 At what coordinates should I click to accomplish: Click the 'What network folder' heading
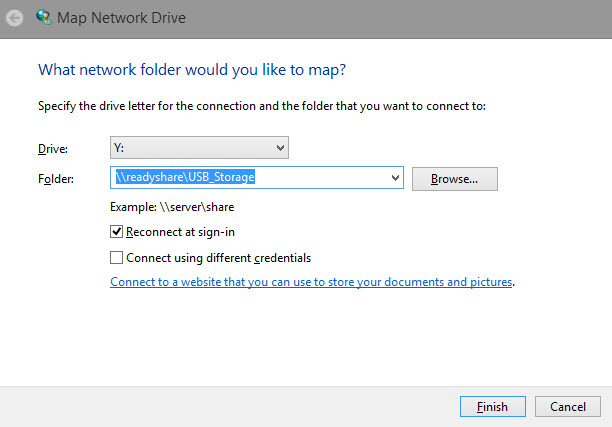point(192,70)
